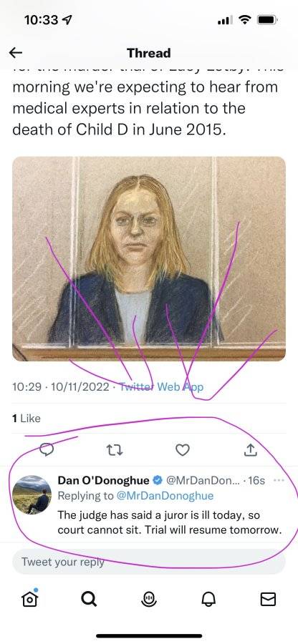Tap the back arrow in Thread header
This screenshot has width=298, height=644.
(16, 52)
